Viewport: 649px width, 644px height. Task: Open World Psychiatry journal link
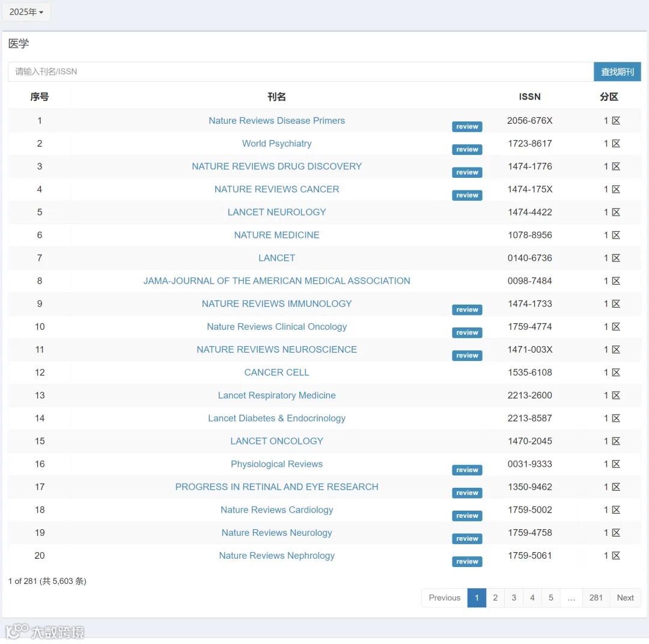(x=276, y=143)
